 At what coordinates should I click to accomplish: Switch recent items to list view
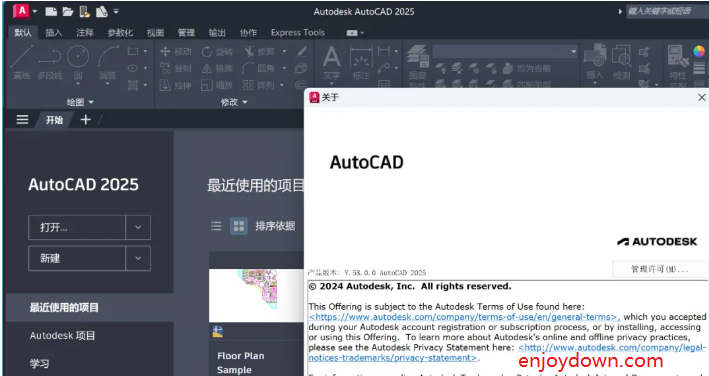[216, 226]
